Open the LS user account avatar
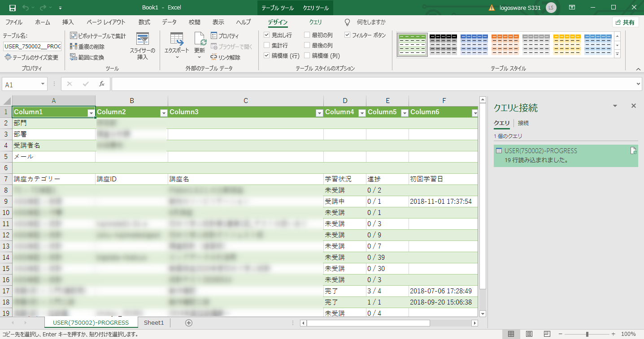The width and height of the screenshot is (644, 339). pos(551,8)
